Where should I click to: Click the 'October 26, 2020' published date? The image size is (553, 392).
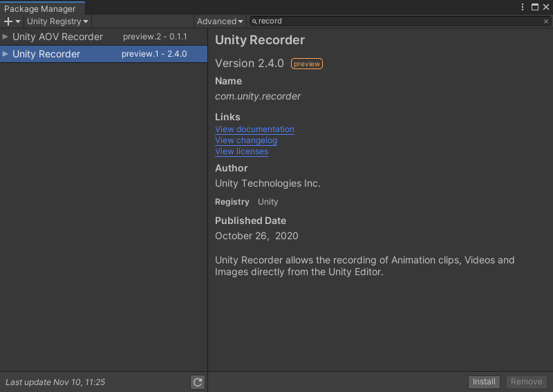256,236
